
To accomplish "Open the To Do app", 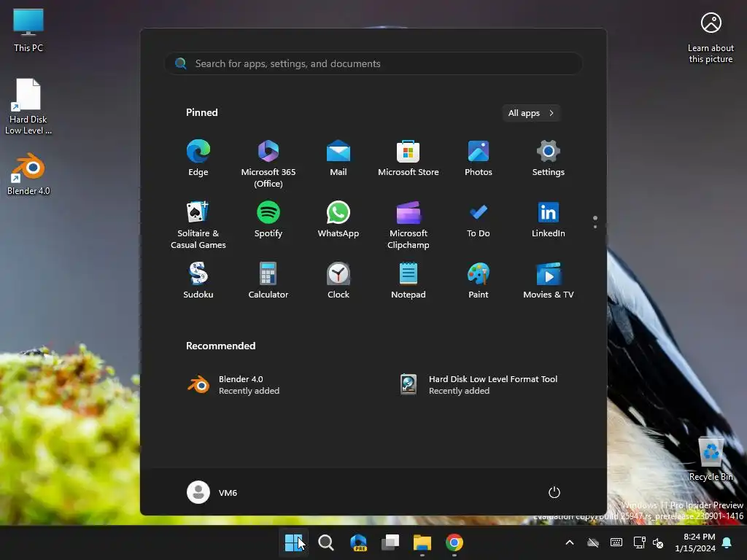I will click(x=479, y=219).
